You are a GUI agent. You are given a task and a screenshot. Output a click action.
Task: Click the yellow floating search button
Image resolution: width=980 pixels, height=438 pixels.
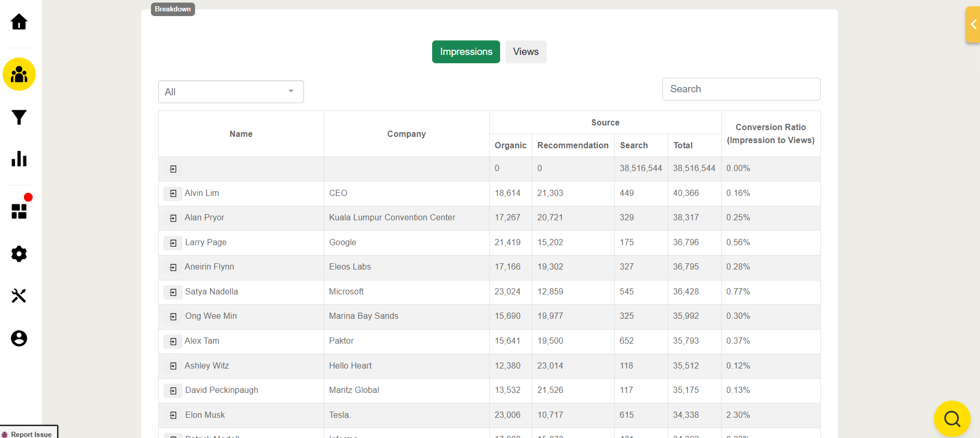click(951, 418)
